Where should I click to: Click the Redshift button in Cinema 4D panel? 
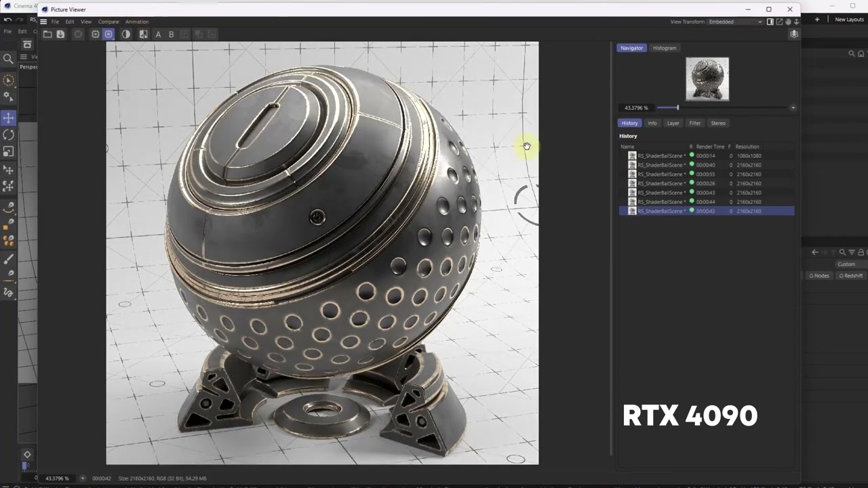850,276
